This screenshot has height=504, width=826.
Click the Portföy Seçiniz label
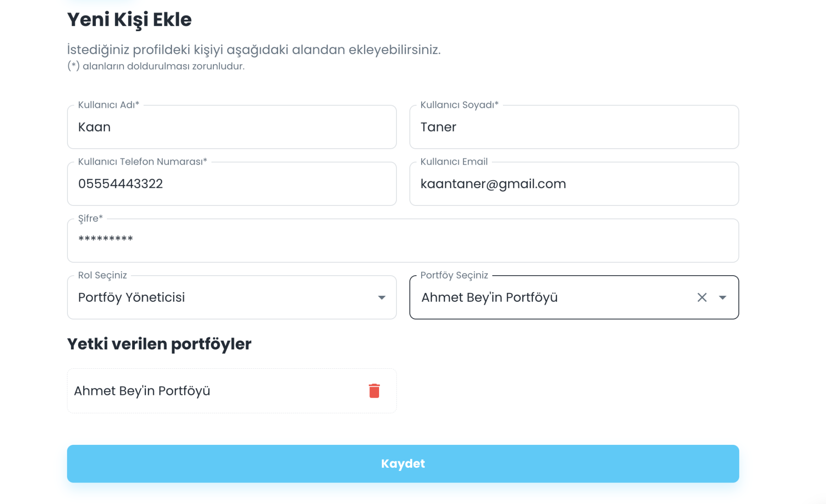[x=454, y=275]
